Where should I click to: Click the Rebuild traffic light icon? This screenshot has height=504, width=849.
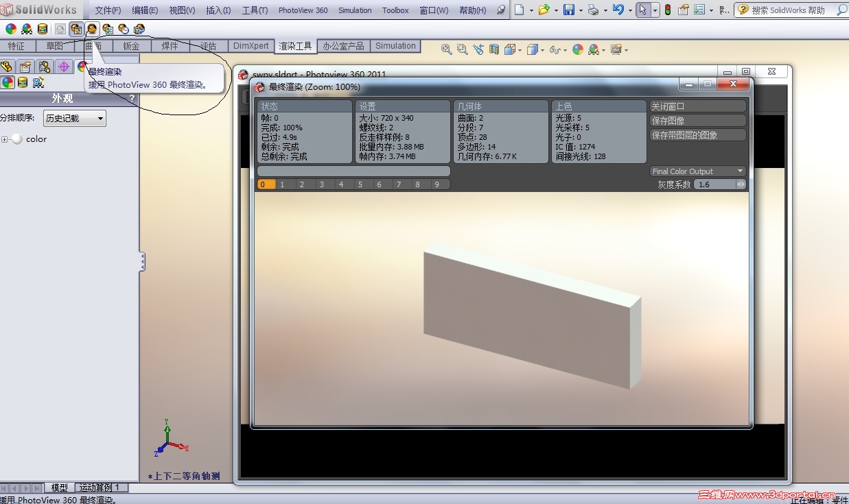(668, 10)
